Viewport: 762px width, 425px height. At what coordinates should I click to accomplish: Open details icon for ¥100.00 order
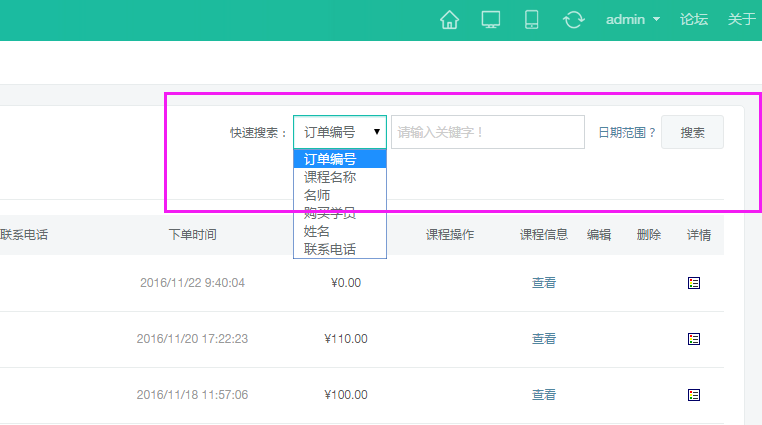(x=694, y=395)
